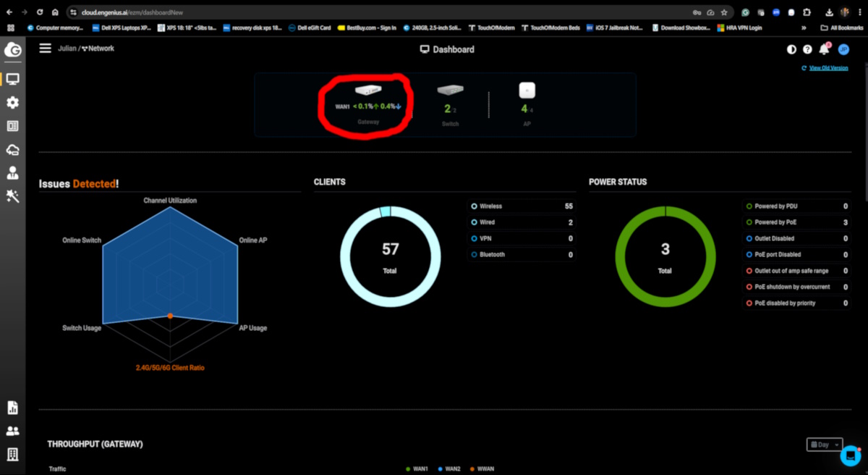
Task: Toggle WAN2 legend in throughput chart
Action: (x=449, y=469)
